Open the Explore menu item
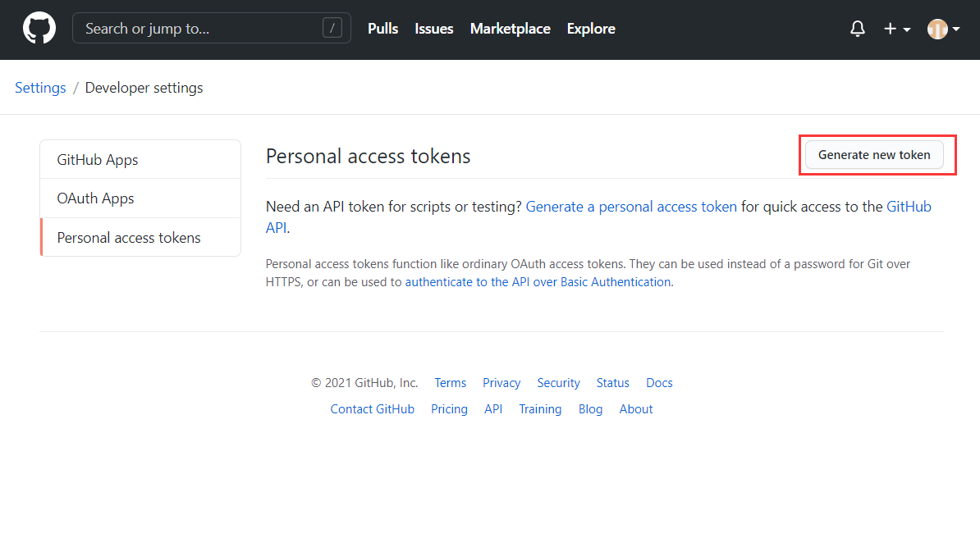 [590, 29]
